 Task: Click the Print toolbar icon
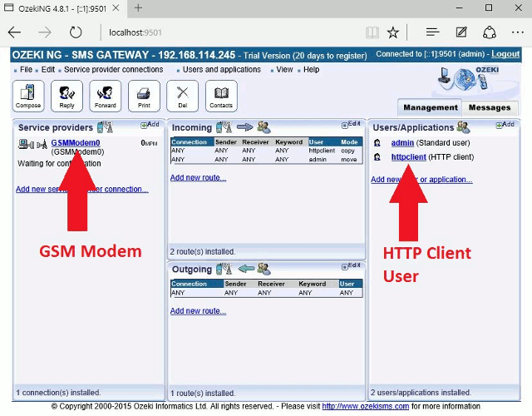(144, 97)
